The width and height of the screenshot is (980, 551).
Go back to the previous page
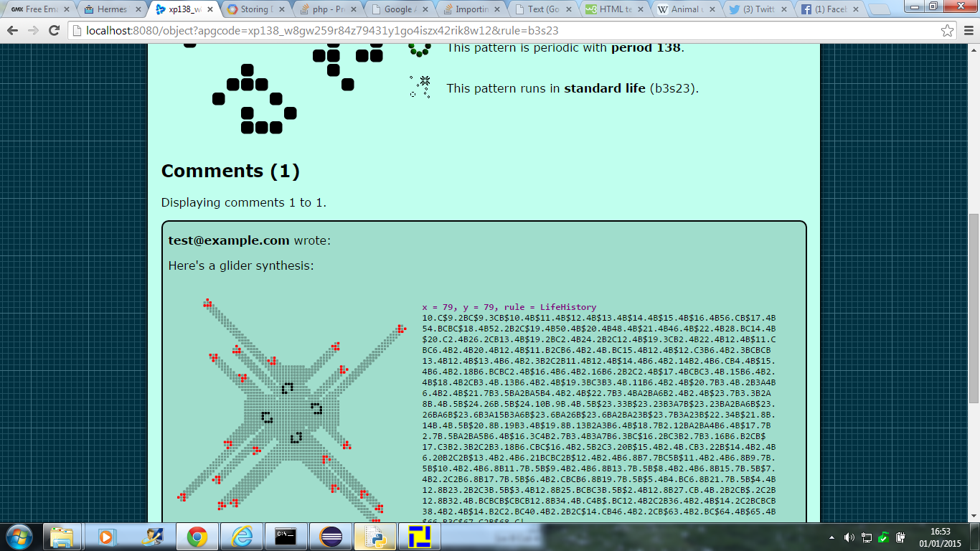[13, 31]
